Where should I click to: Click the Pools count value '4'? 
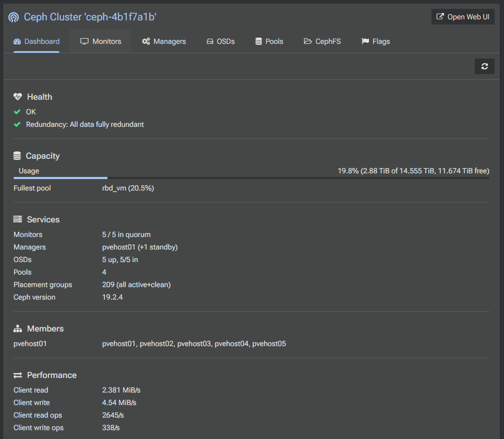[104, 272]
